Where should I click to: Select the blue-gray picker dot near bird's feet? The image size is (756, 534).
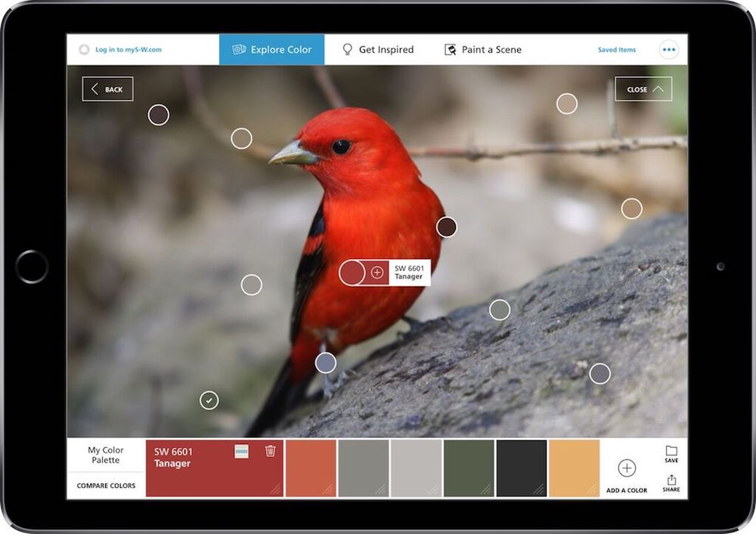[325, 363]
